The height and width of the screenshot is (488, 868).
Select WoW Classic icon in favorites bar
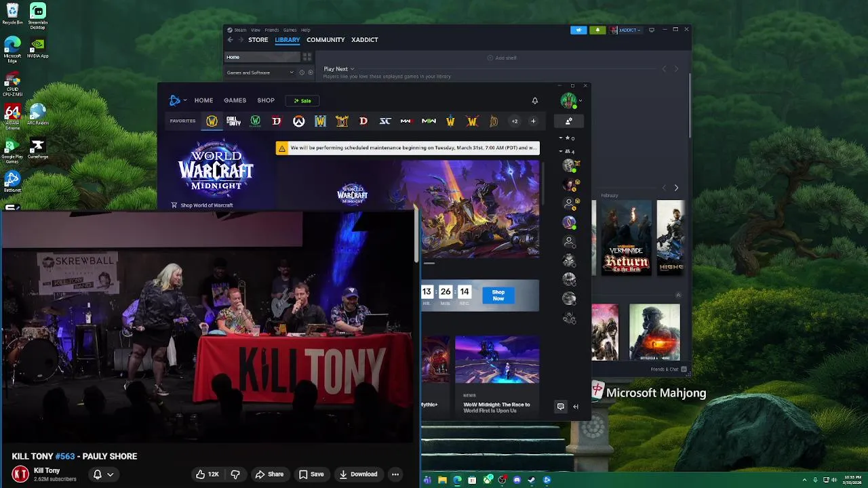(255, 121)
